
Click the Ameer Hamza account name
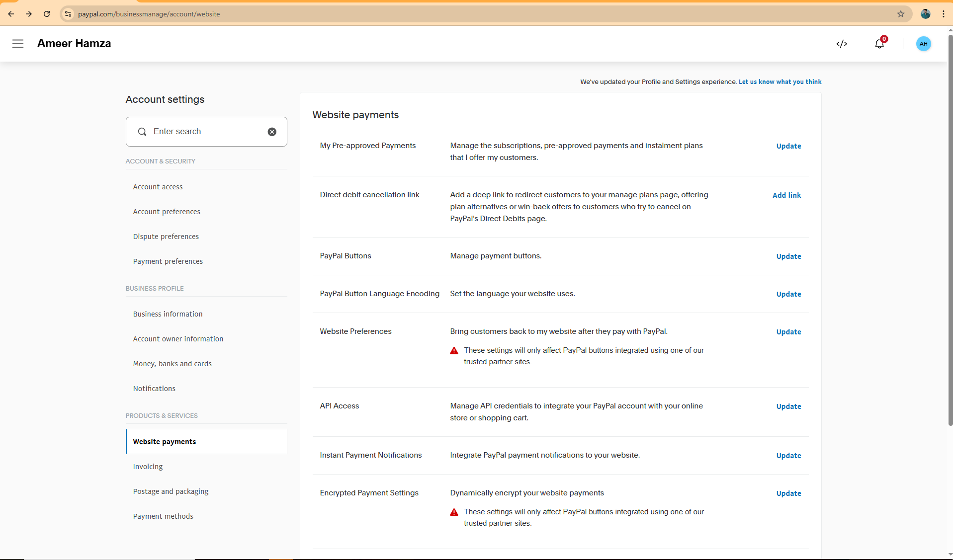(74, 44)
